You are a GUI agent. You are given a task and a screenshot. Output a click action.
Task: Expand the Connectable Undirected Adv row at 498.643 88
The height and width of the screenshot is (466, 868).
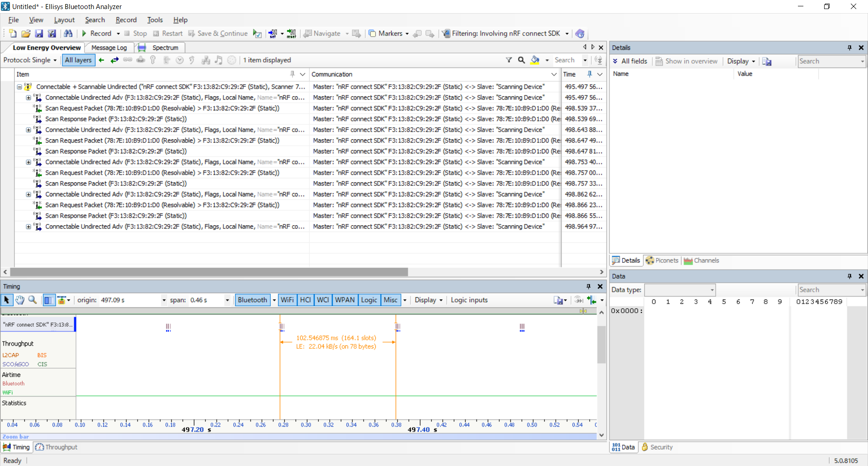(28, 130)
